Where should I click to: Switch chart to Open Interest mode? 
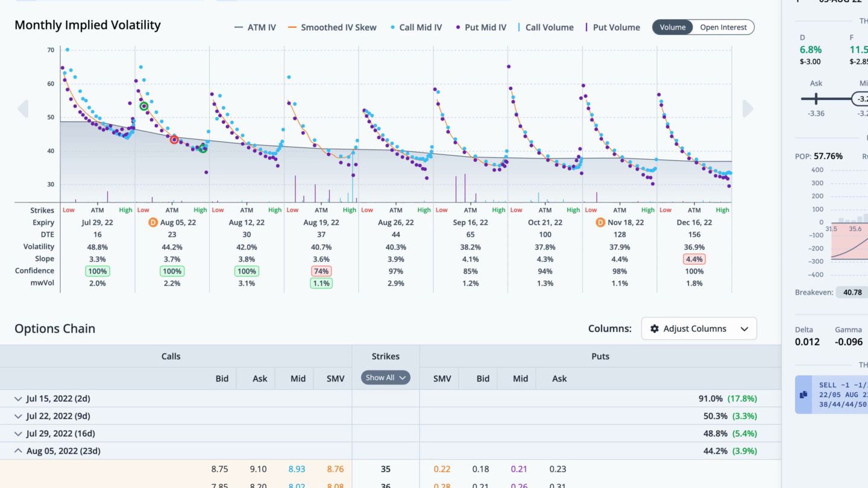tap(723, 27)
